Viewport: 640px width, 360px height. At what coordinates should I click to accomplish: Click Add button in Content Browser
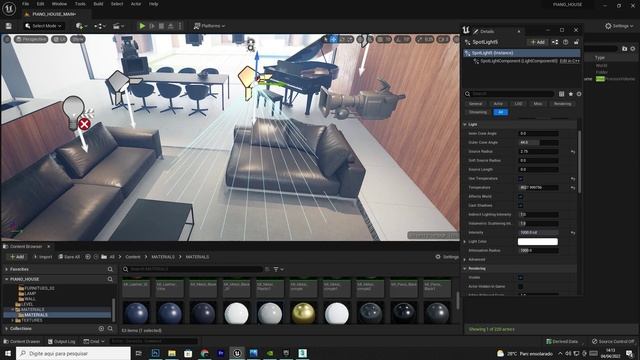(x=17, y=257)
